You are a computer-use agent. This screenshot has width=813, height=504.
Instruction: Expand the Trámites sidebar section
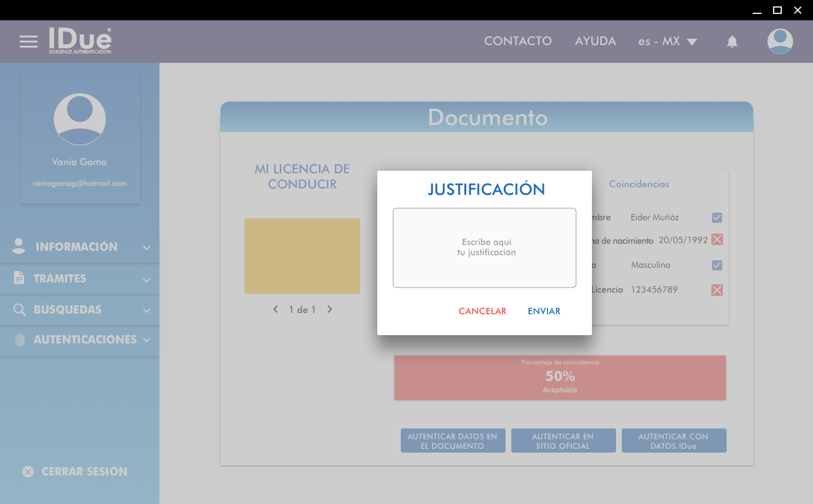click(79, 279)
